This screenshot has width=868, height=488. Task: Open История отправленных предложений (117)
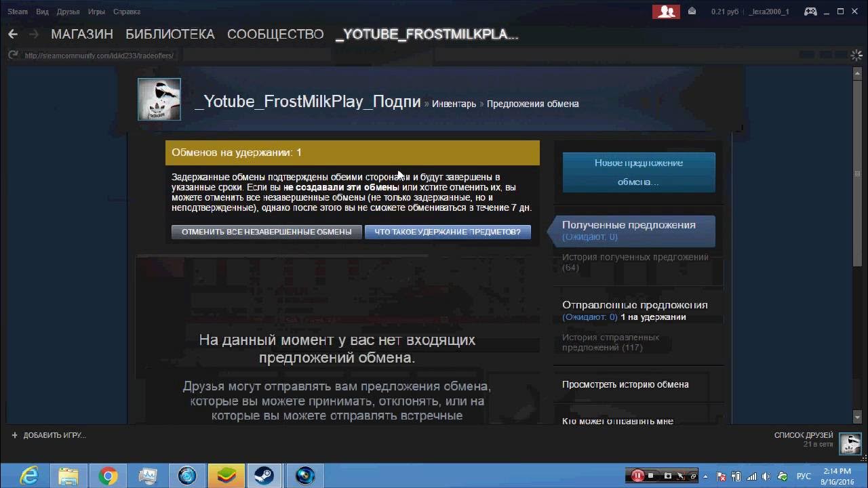610,342
